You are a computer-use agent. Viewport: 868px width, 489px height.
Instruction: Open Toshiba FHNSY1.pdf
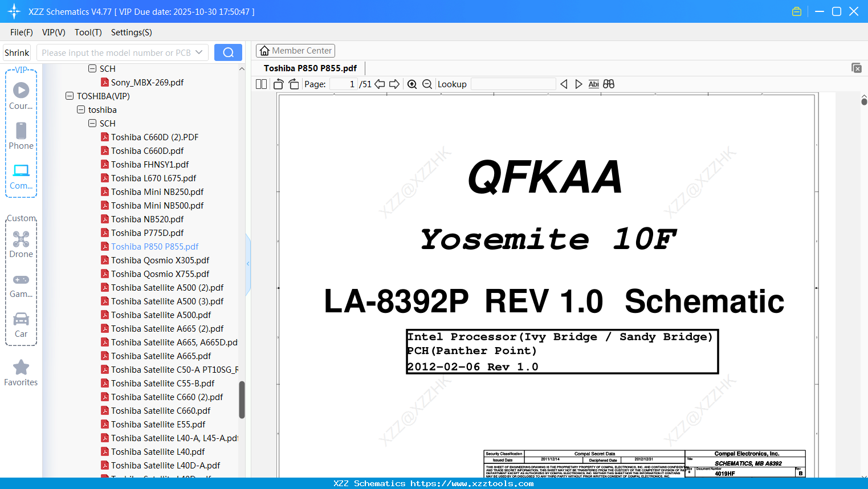150,165
